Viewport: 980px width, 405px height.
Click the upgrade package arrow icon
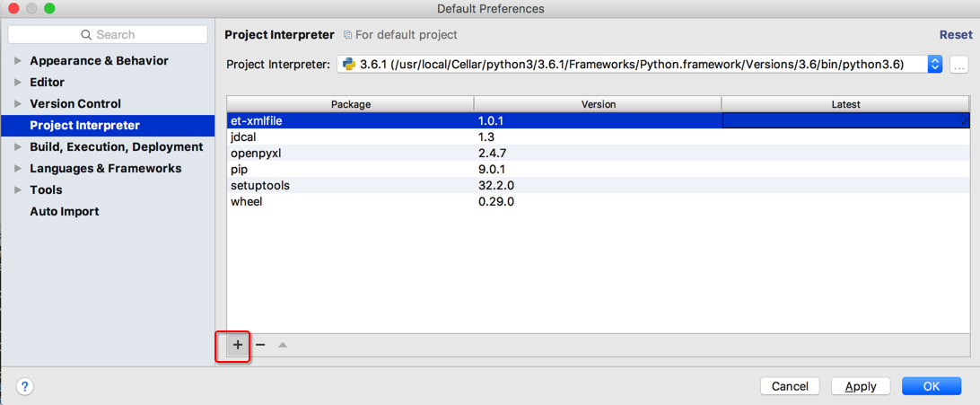[x=283, y=345]
